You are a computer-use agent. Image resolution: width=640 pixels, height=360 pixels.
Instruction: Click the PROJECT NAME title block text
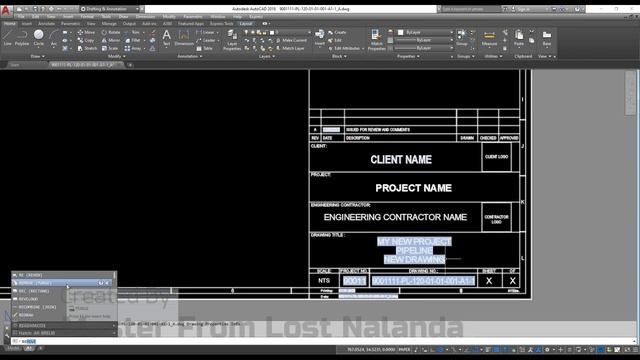point(413,188)
